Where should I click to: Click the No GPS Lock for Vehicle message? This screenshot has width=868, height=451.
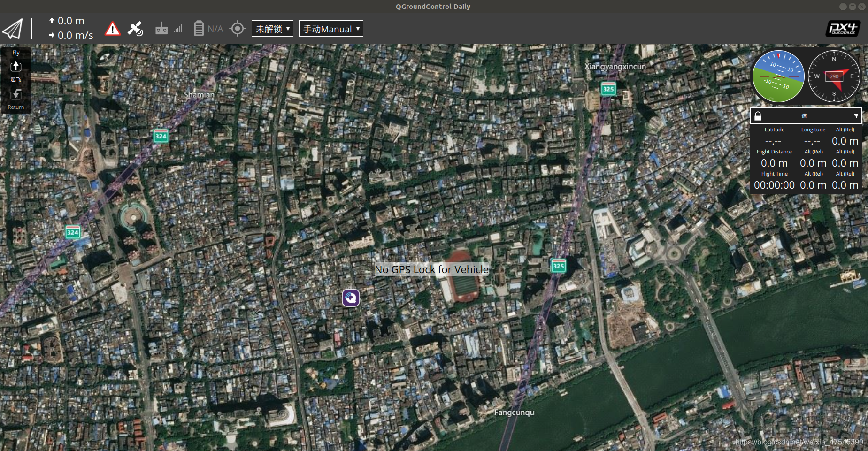(431, 269)
